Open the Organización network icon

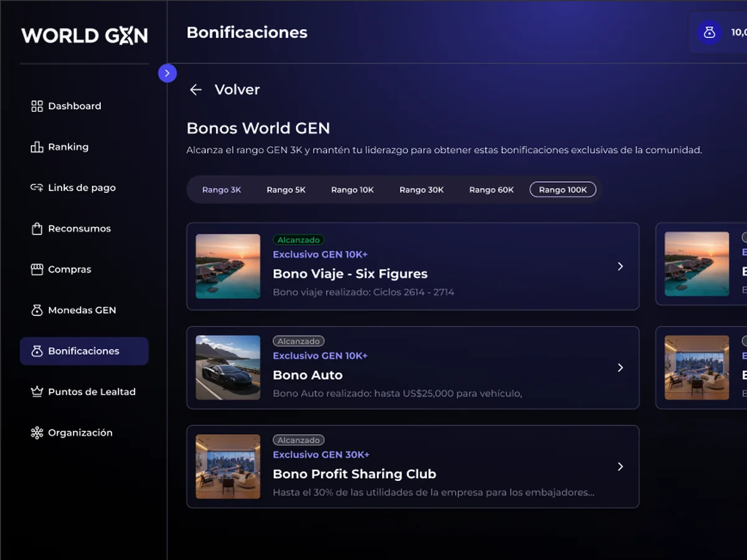pyautogui.click(x=37, y=432)
